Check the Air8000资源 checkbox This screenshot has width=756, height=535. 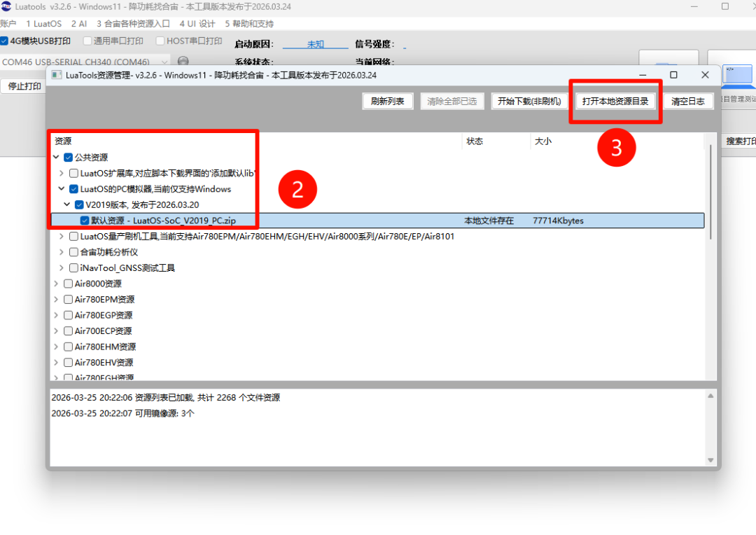[x=68, y=284]
